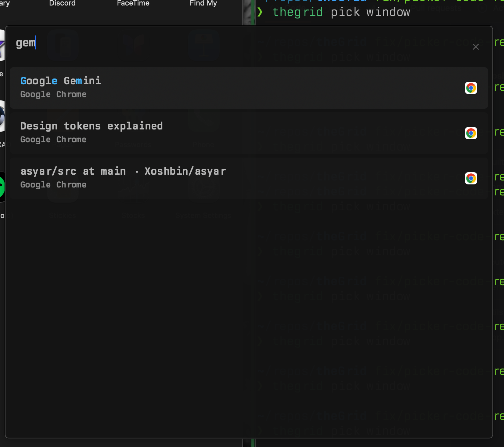Open Discord in the background Launchpad

click(62, 3)
